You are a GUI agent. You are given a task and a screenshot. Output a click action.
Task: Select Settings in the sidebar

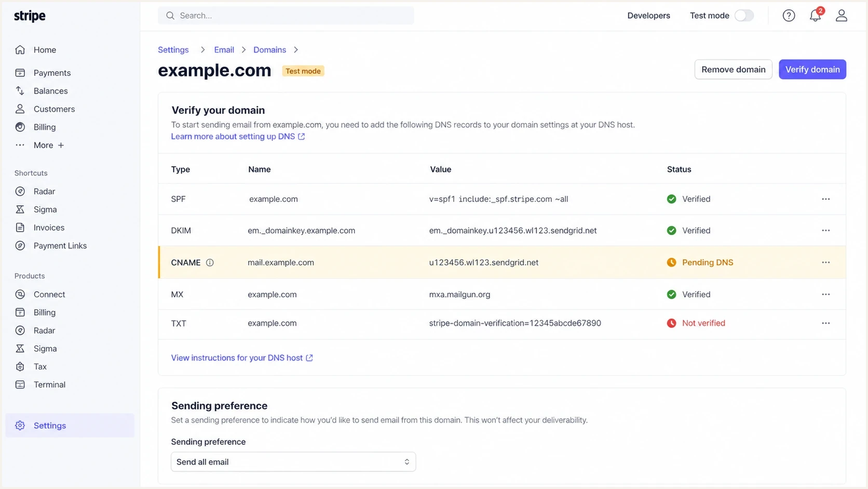click(x=70, y=426)
